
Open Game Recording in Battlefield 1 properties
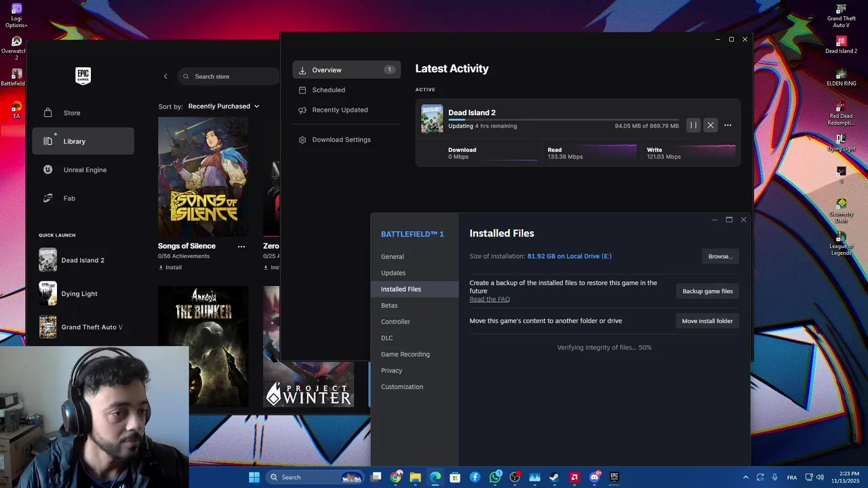pos(415,354)
